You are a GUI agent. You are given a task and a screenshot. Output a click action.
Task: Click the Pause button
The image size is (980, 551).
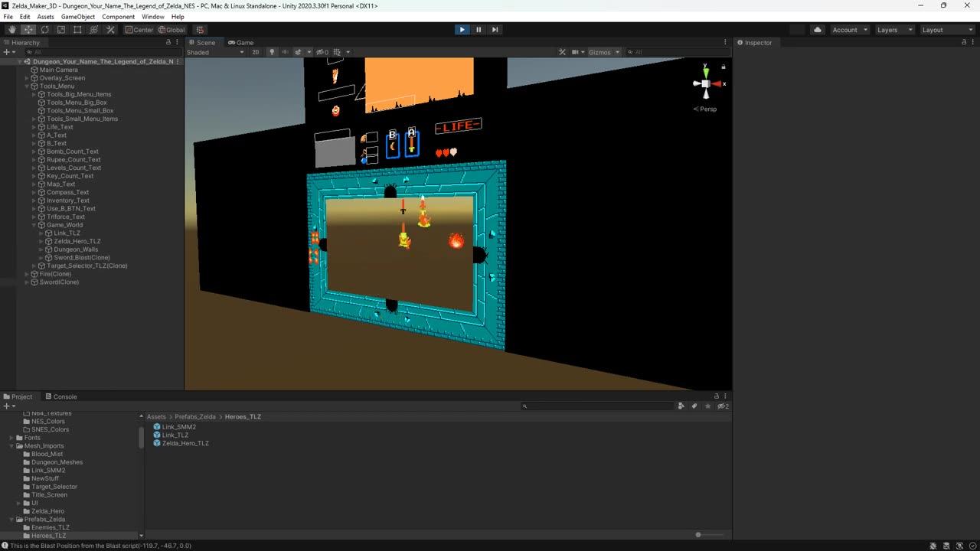(x=479, y=30)
